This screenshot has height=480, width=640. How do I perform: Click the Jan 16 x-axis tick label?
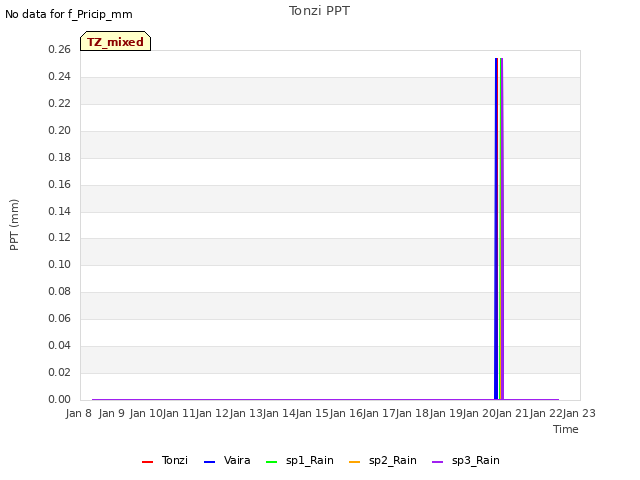coord(346,413)
